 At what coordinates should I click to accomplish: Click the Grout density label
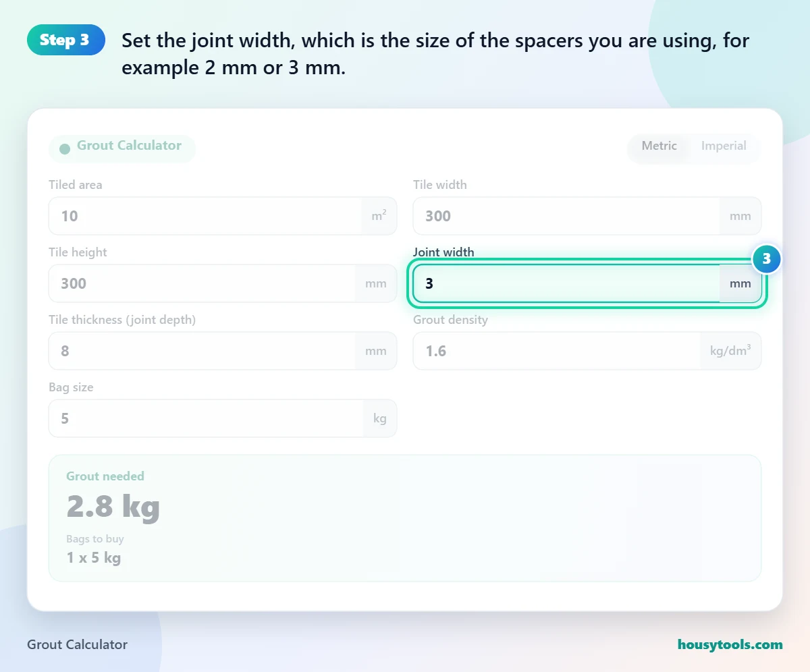pyautogui.click(x=450, y=320)
